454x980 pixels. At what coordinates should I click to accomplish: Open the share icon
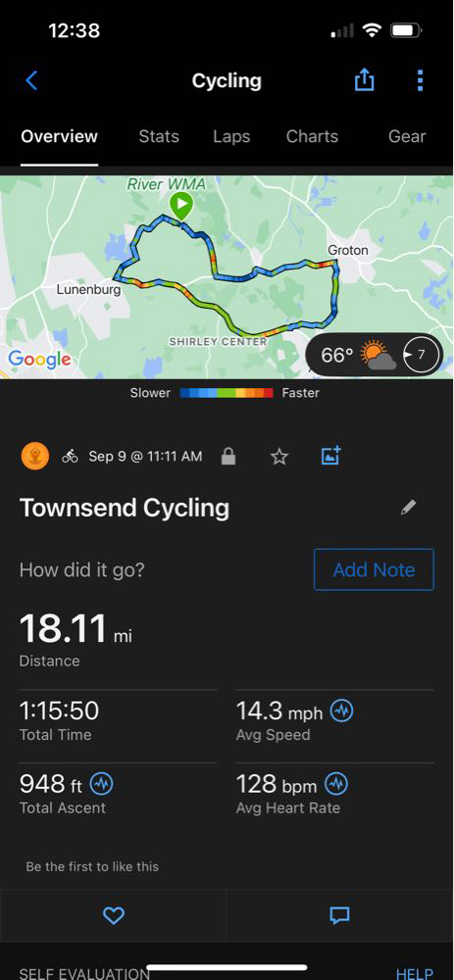point(364,80)
